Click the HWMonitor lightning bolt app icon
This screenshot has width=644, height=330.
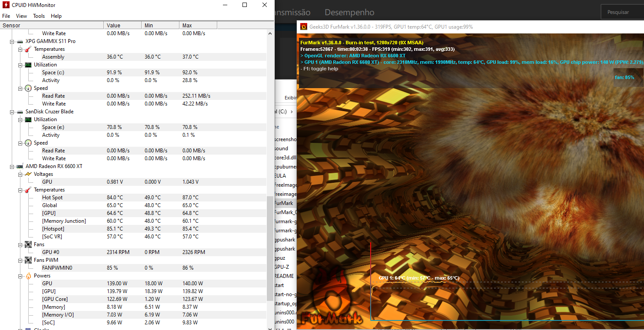pos(6,5)
